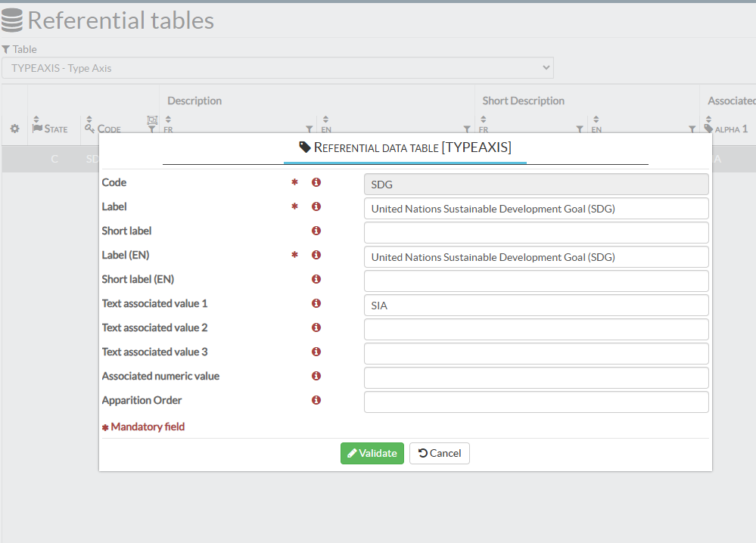This screenshot has height=543, width=756.
Task: Click filter icon in Description EN column
Action: click(x=467, y=129)
